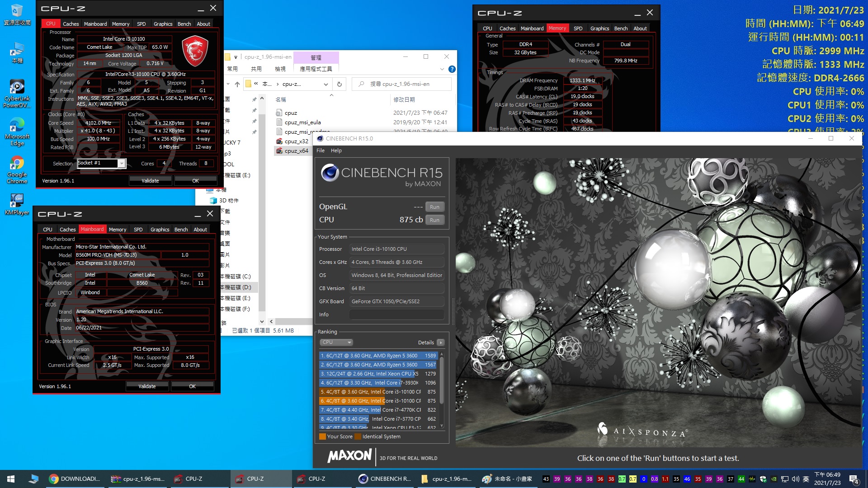Select the 應用程式工具 ribbon tab in Explorer
868x488 pixels.
[316, 69]
